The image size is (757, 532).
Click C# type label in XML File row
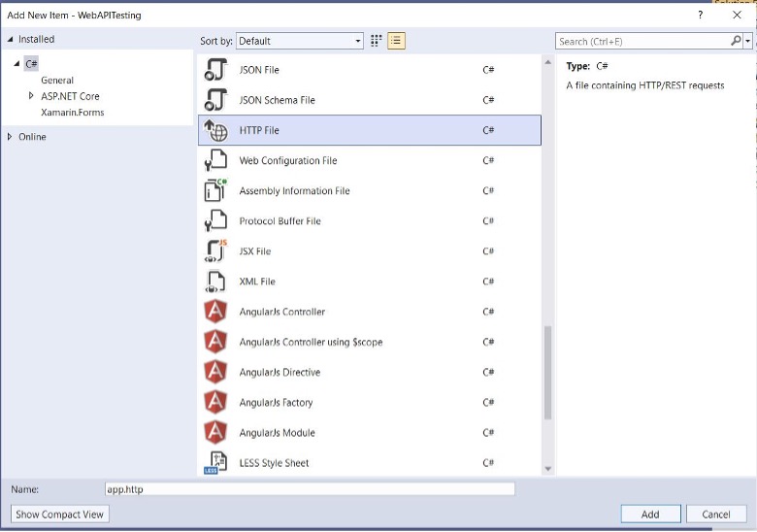(x=488, y=282)
